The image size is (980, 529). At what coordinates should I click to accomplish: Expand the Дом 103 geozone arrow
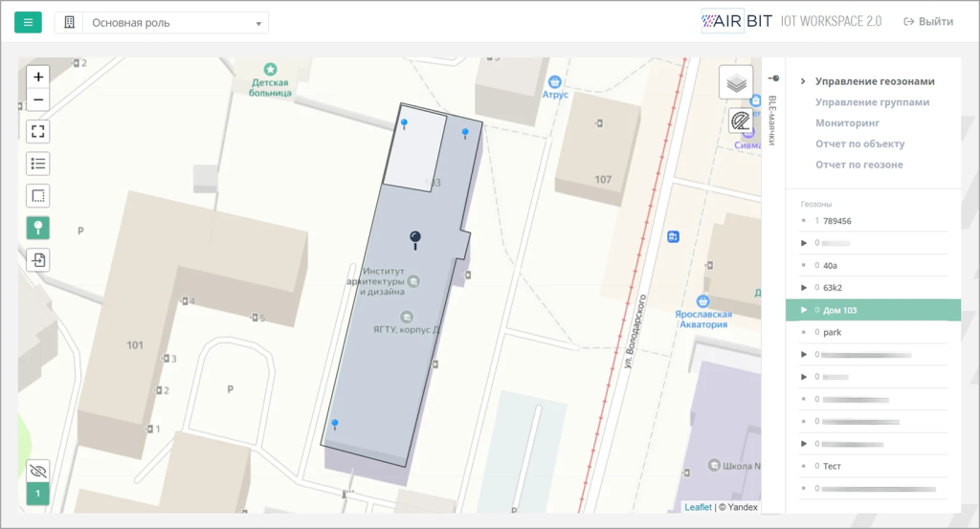(x=804, y=310)
